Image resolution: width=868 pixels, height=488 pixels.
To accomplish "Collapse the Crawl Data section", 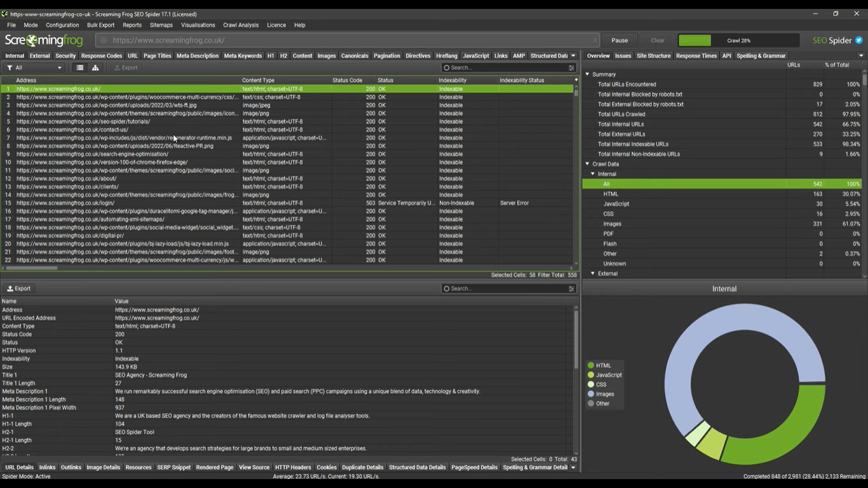I will [587, 164].
